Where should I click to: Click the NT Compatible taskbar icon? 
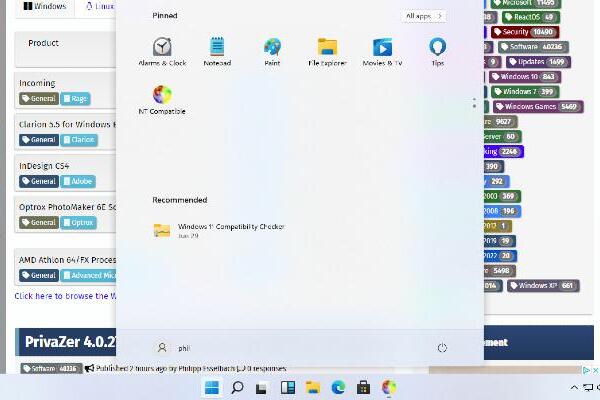tap(389, 387)
